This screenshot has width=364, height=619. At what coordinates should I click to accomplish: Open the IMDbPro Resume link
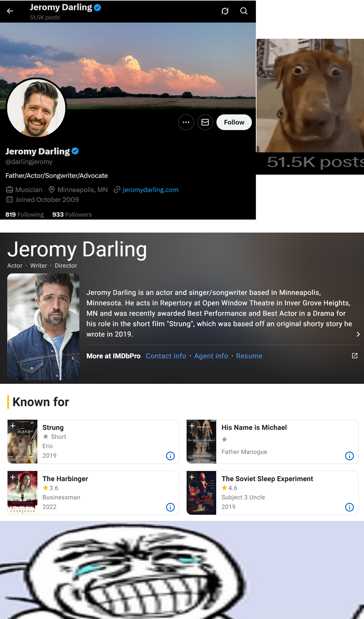[x=249, y=356]
